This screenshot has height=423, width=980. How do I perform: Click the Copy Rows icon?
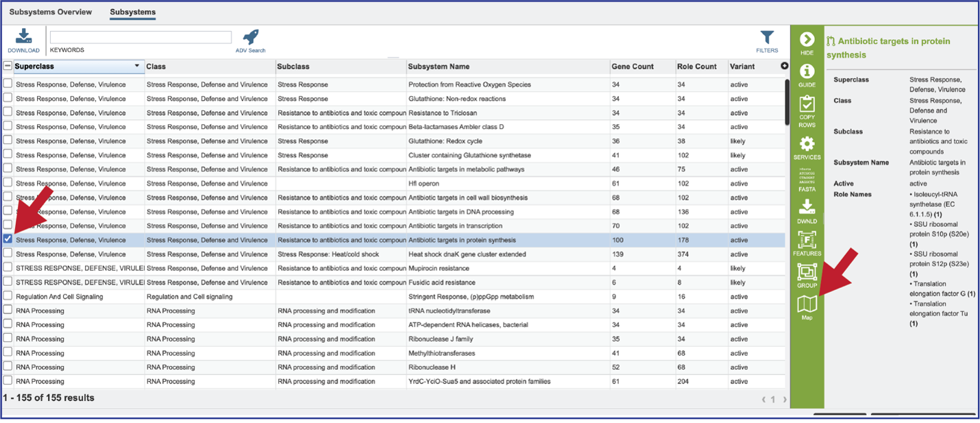(x=807, y=104)
